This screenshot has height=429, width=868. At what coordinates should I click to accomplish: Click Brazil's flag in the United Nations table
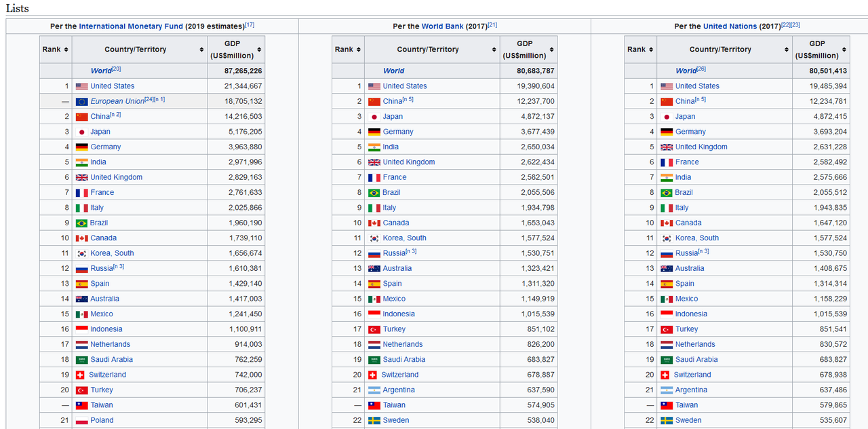[666, 193]
